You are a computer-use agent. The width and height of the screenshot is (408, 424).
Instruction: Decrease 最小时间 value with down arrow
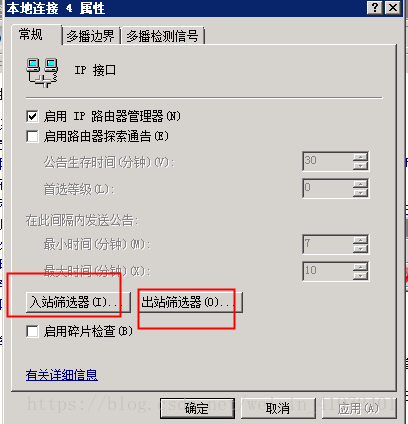click(360, 249)
